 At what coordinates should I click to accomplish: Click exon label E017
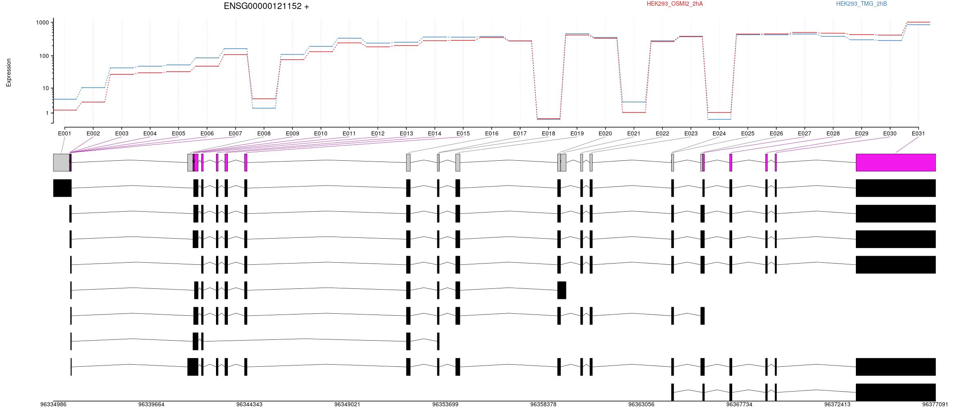[520, 133]
